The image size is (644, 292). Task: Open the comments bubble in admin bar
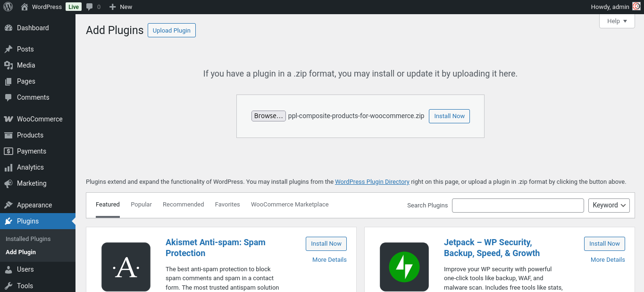point(93,7)
